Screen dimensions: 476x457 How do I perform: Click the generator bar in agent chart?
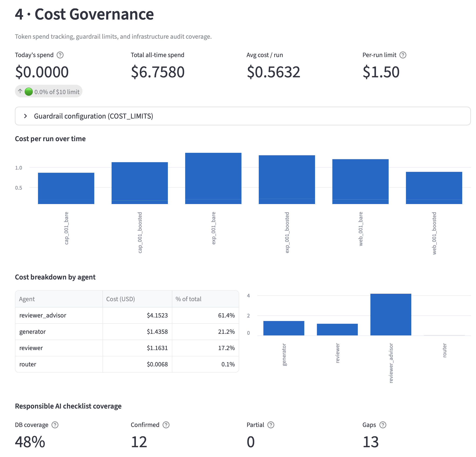click(x=284, y=328)
